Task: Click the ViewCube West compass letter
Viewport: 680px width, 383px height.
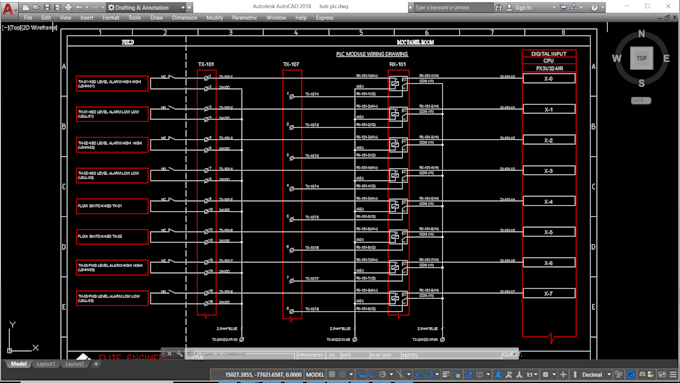Action: pos(617,59)
